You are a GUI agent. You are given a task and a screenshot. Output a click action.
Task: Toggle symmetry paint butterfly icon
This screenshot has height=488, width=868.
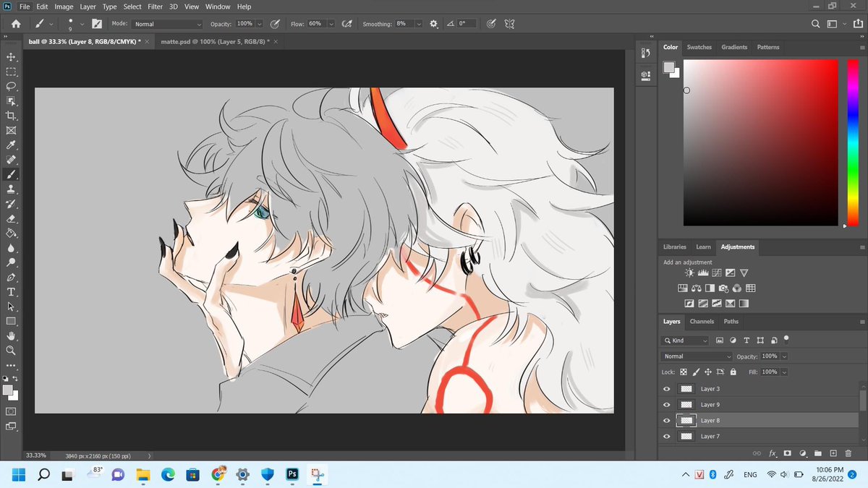coord(509,24)
